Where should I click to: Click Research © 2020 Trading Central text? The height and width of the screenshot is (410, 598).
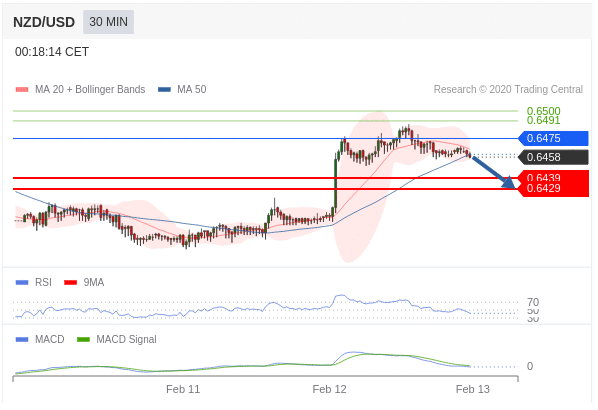(x=508, y=89)
